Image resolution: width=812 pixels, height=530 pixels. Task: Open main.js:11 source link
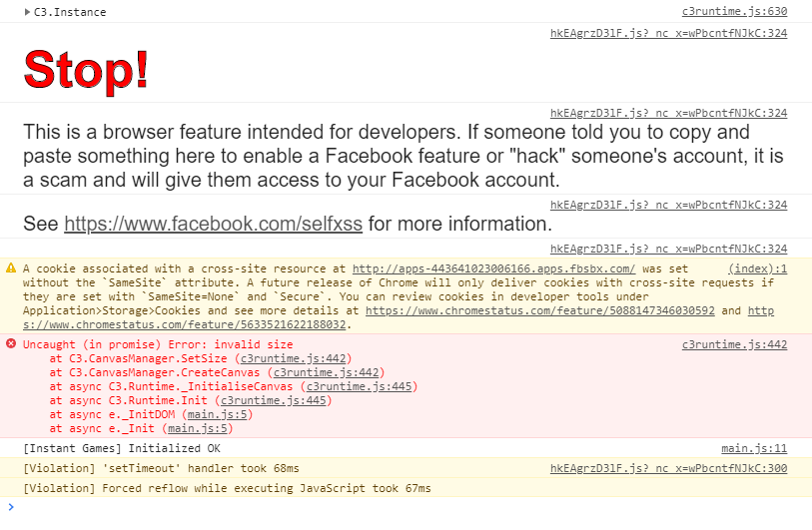tap(754, 448)
